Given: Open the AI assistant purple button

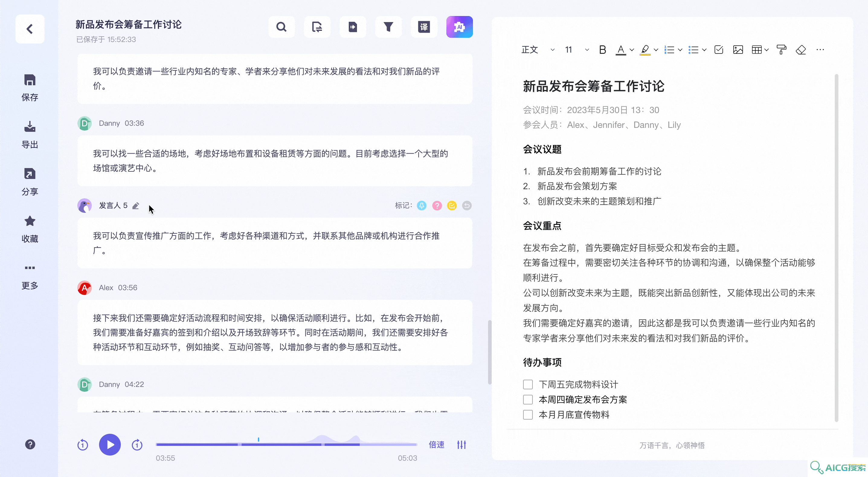Looking at the screenshot, I should coord(460,27).
